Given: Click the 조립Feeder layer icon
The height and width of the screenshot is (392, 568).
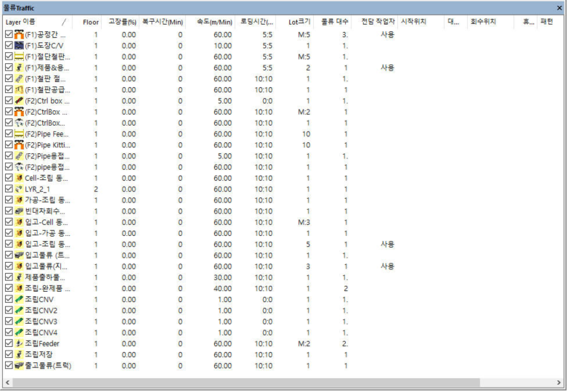Looking at the screenshot, I should tap(19, 343).
